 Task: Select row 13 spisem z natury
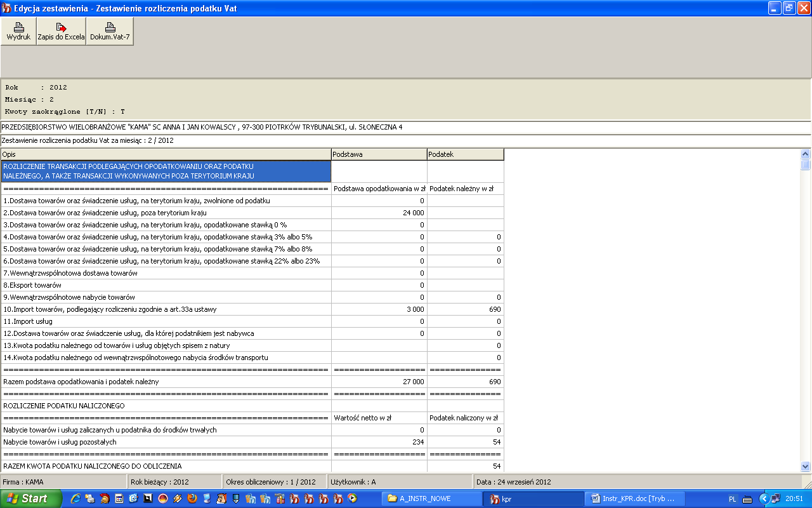[166, 345]
